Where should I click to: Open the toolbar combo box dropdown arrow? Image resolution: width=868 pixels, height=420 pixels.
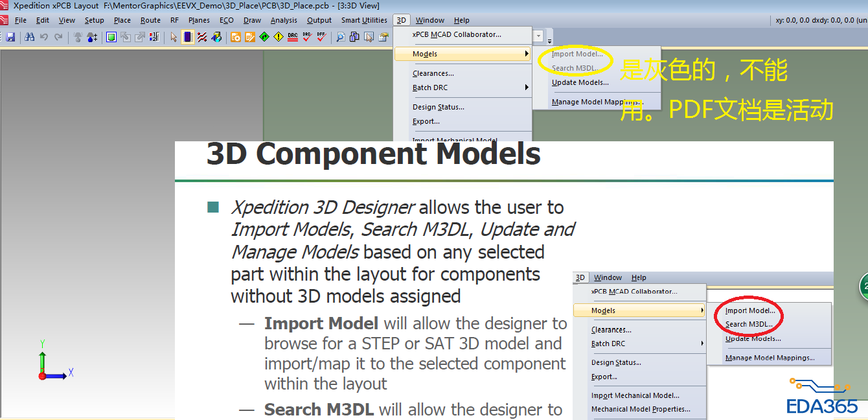tap(538, 36)
